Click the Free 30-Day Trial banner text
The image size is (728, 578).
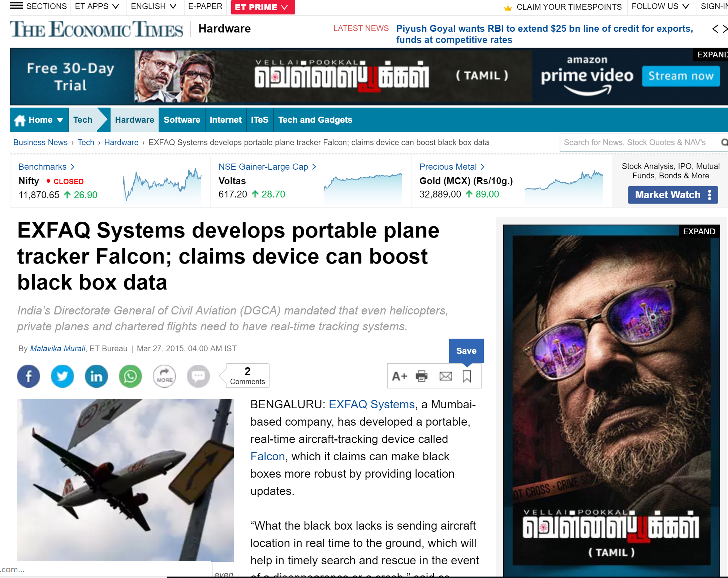(70, 77)
